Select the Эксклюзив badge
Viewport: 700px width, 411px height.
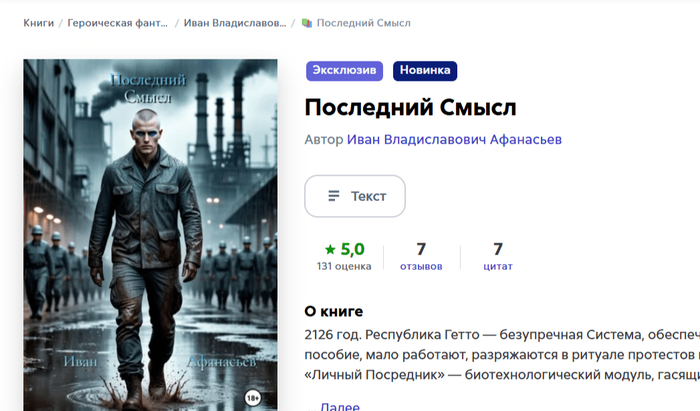pyautogui.click(x=344, y=71)
